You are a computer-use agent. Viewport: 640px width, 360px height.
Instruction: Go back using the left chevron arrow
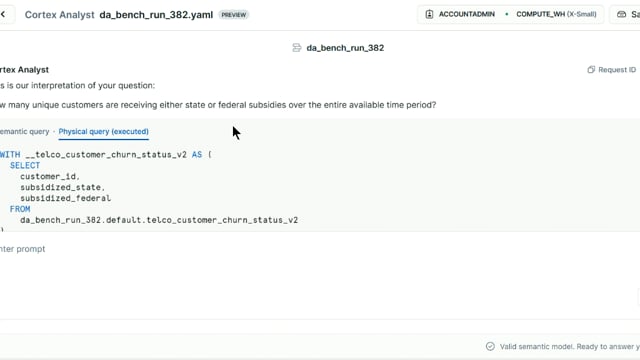point(3,14)
